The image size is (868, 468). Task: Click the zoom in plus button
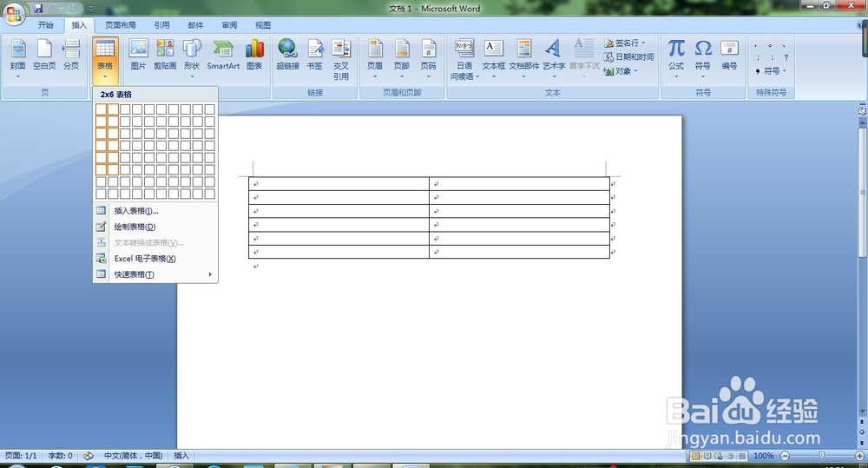[x=859, y=456]
